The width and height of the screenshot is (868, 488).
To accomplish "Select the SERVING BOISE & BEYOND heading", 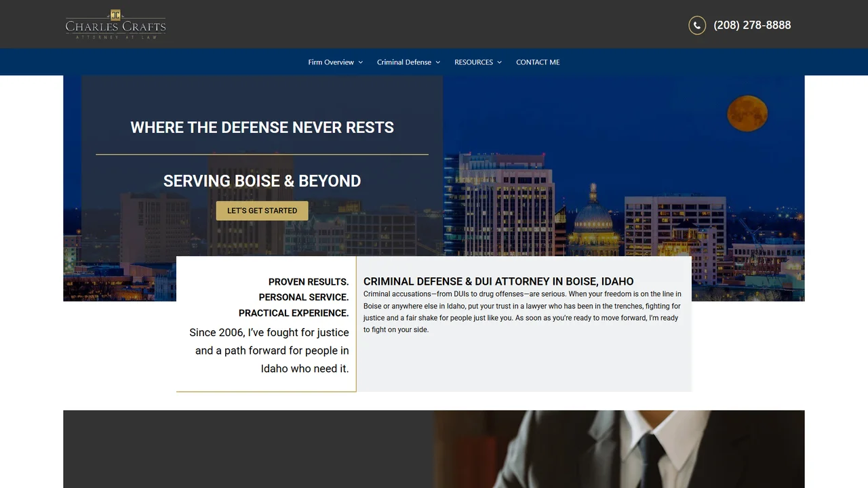I will click(262, 181).
